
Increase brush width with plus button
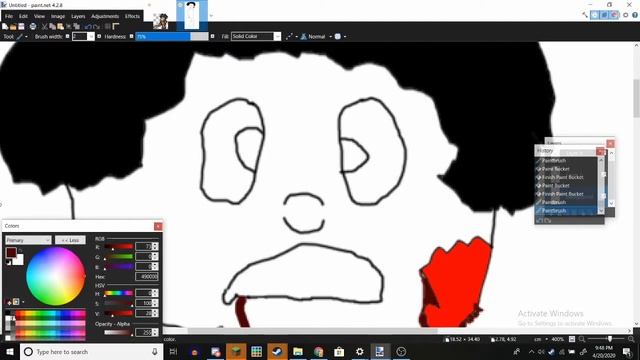tap(99, 36)
